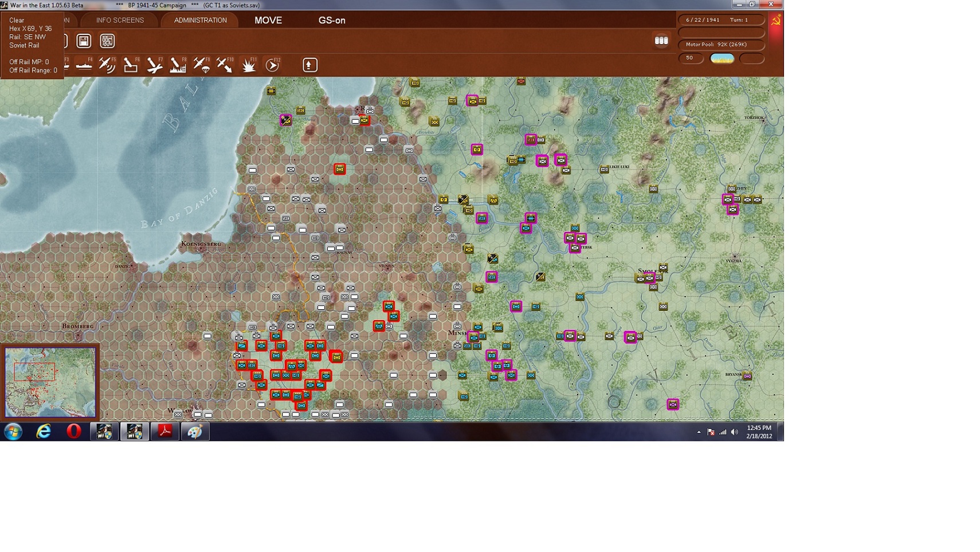Screen dimensions: 980x552
Task: Select the black diagonal-striped air unit near the Baltic coast
Action: (285, 120)
